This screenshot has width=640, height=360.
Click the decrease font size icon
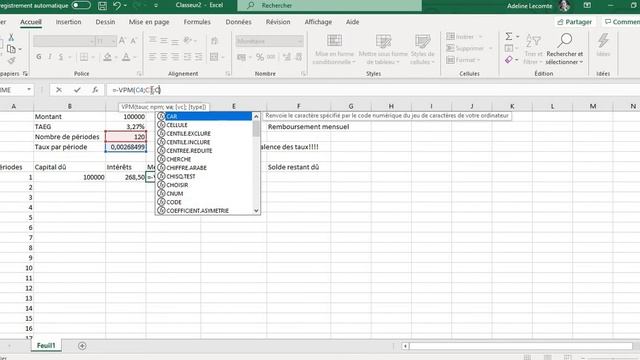pos(133,41)
